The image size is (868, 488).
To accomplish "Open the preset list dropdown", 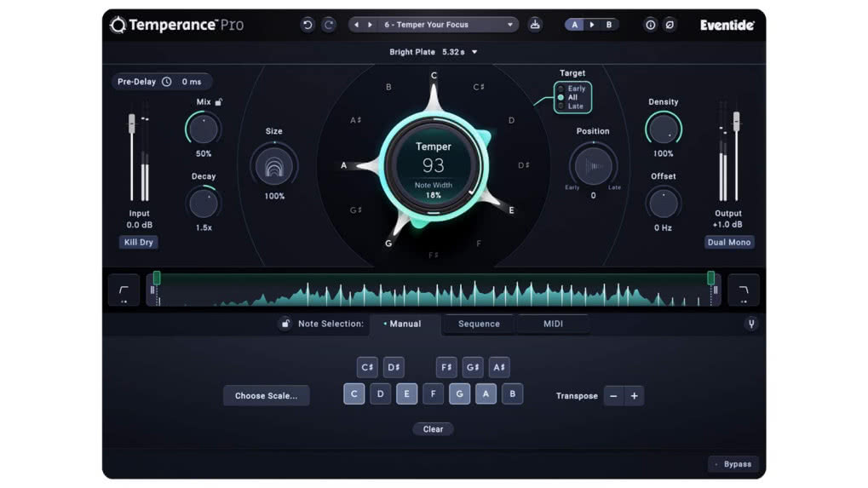I will coord(510,25).
